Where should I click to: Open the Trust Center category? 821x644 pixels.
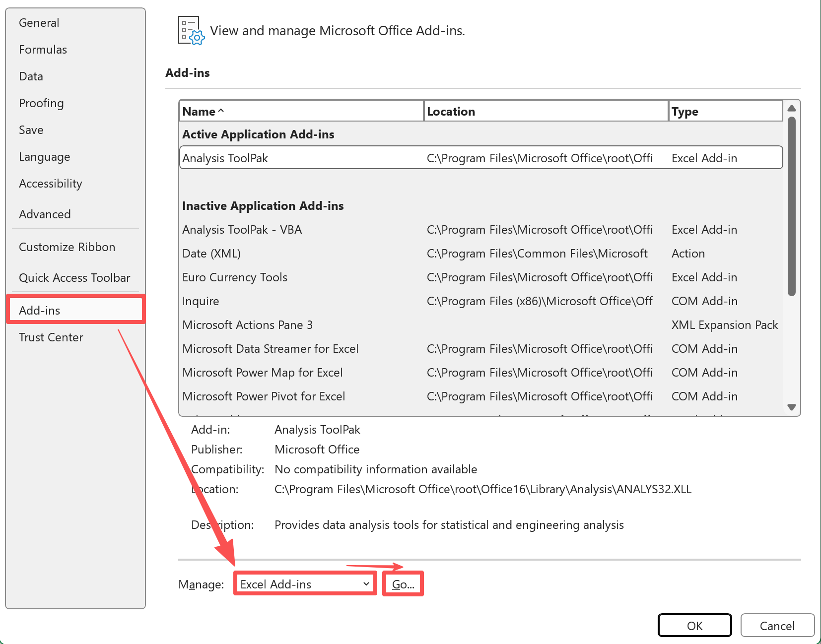click(x=51, y=337)
